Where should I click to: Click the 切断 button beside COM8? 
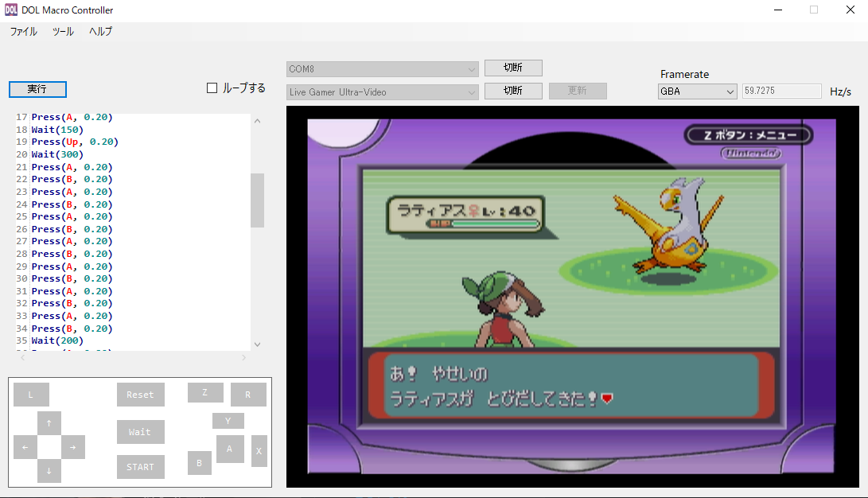[x=513, y=68]
